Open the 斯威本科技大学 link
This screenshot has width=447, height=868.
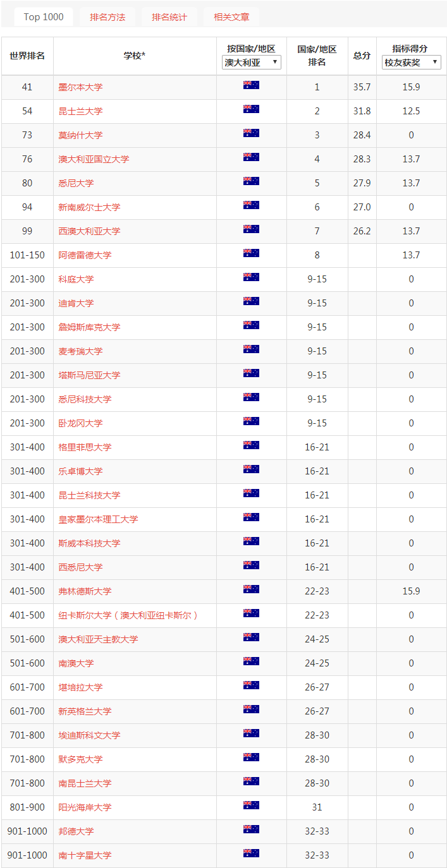point(89,543)
